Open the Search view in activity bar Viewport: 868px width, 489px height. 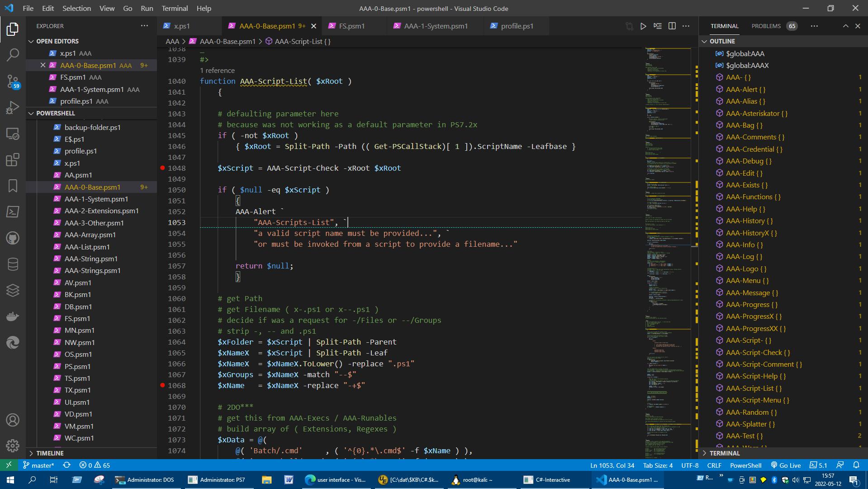coord(13,55)
